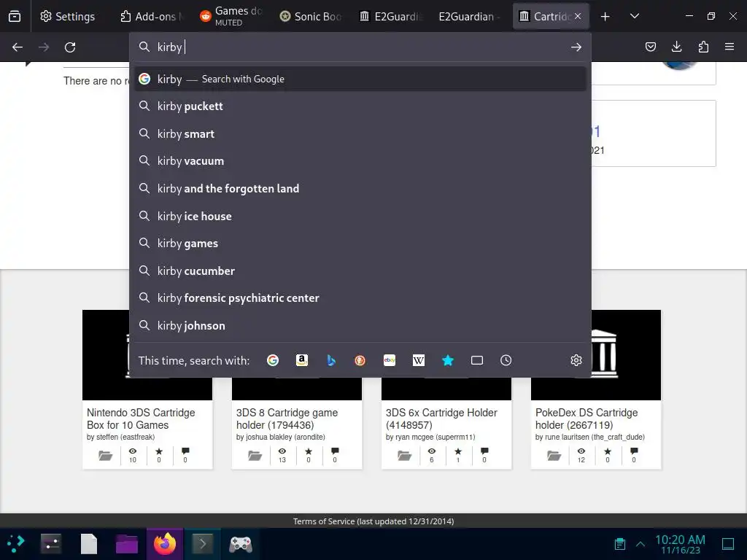The width and height of the screenshot is (747, 560).
Task: Open 'PokeDex DS Cartridge holder (2667119)' link
Action: (587, 419)
